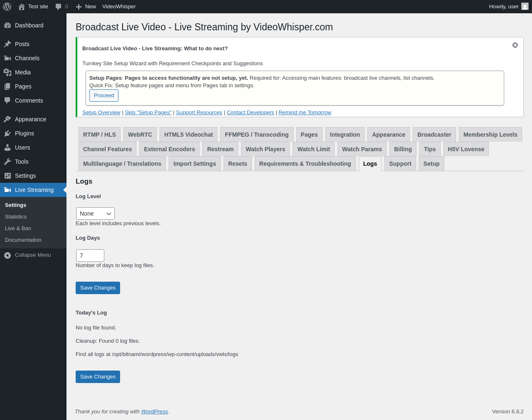This screenshot has height=420, width=532.
Task: Open Test site home icon
Action: coord(22,7)
